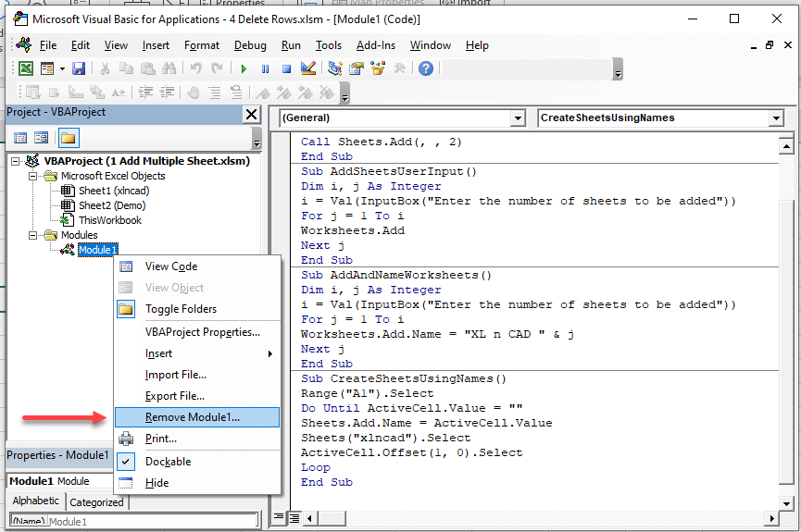Screen dimensions: 801x532
Task: Click the Paste clipboard icon
Action: click(x=147, y=68)
